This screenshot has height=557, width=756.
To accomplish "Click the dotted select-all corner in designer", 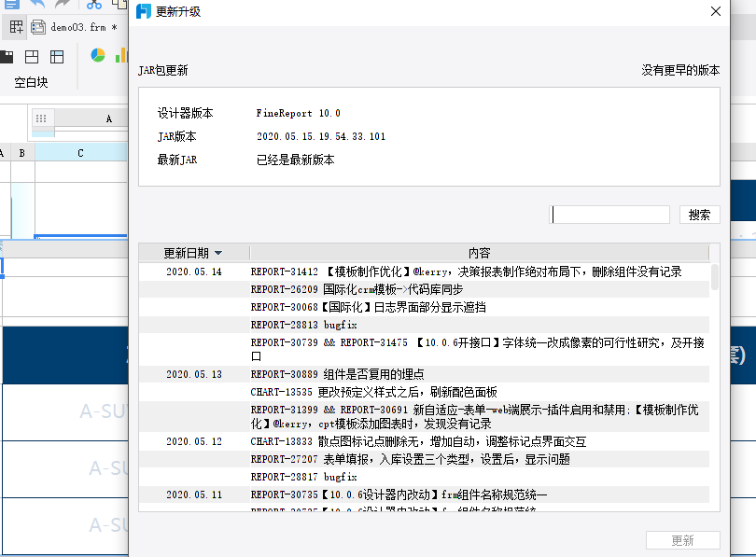I will pyautogui.click(x=41, y=118).
